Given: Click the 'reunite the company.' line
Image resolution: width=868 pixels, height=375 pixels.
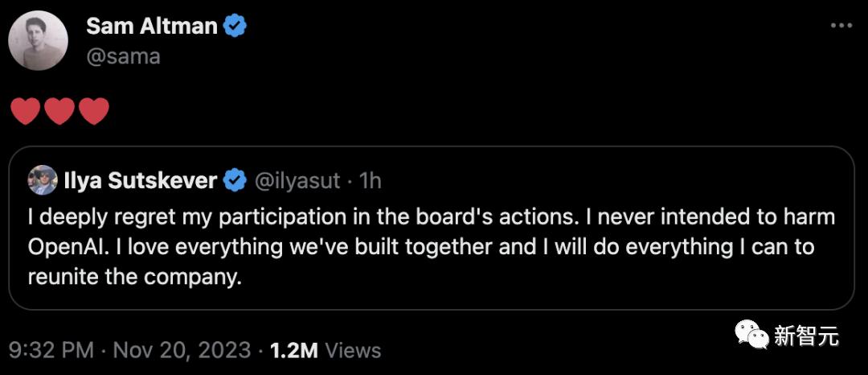Looking at the screenshot, I should point(135,278).
